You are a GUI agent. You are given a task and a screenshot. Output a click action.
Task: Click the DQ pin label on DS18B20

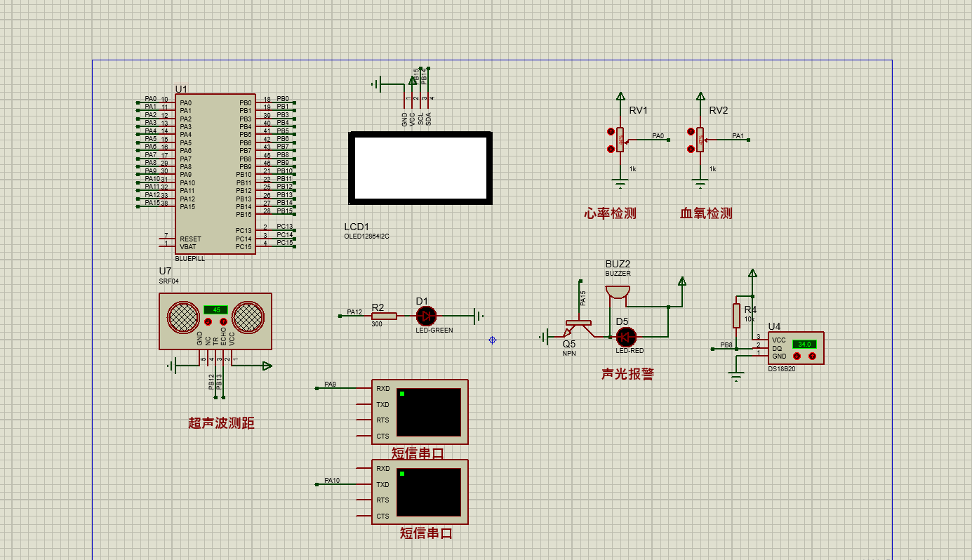pos(776,348)
